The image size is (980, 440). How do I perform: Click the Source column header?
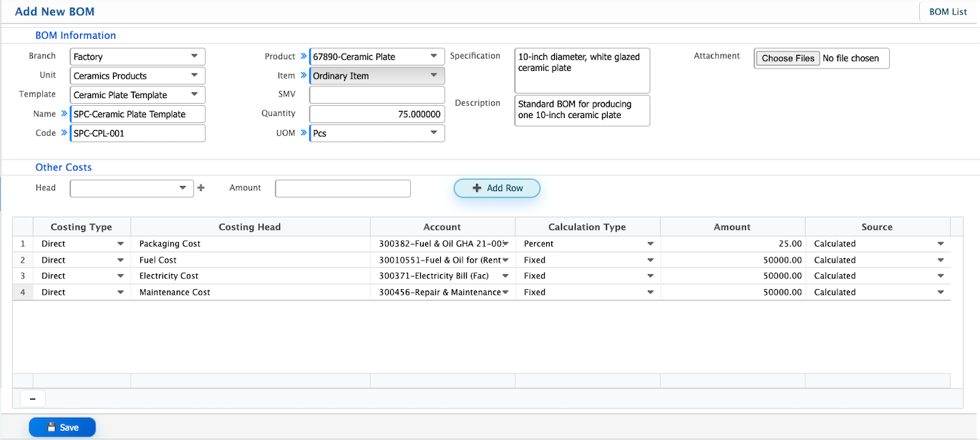click(878, 227)
